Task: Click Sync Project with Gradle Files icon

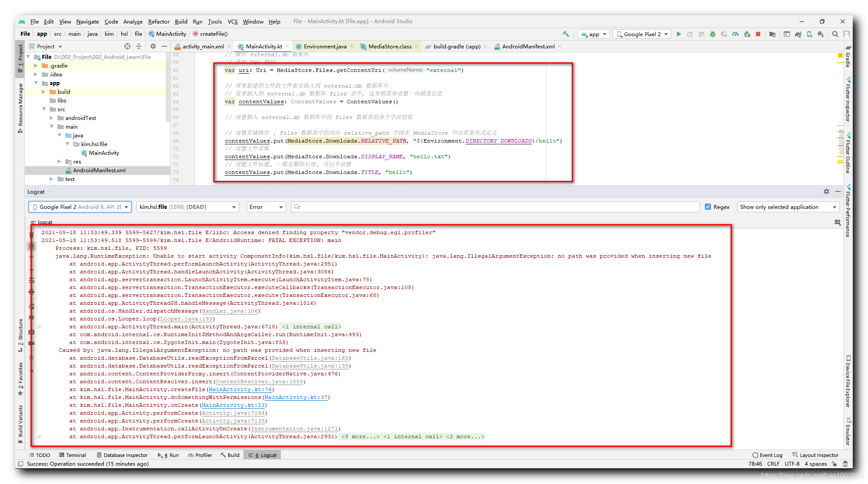Action: coord(798,34)
